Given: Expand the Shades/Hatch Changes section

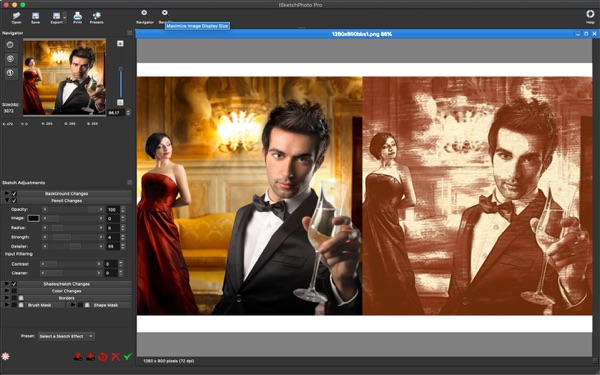Looking at the screenshot, I should [7, 284].
